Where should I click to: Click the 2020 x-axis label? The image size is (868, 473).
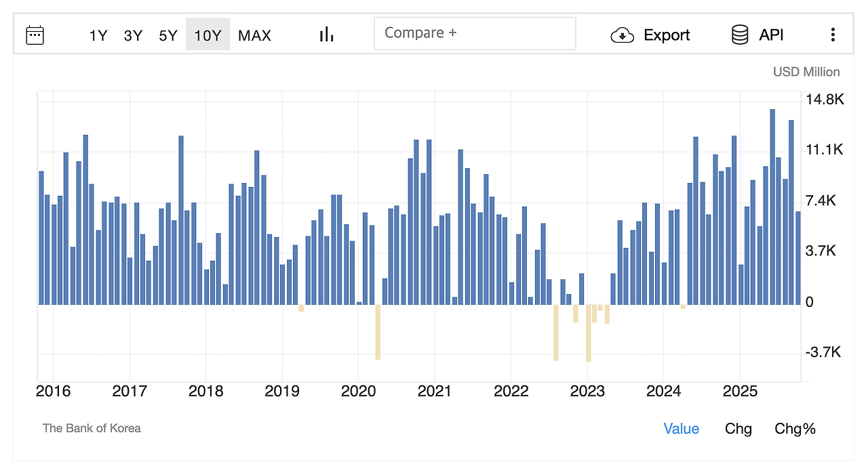[x=358, y=391]
